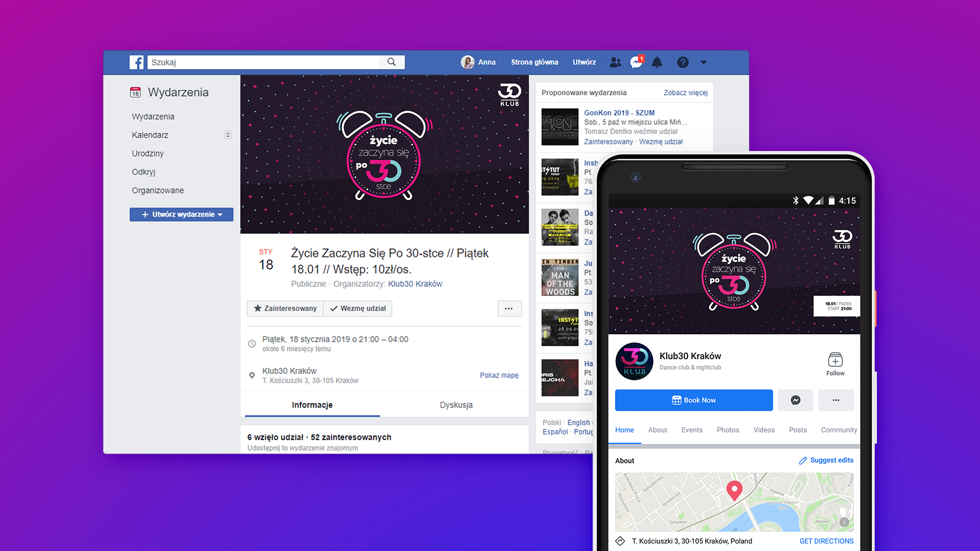Go to Strona główna
The width and height of the screenshot is (980, 551).
point(534,62)
